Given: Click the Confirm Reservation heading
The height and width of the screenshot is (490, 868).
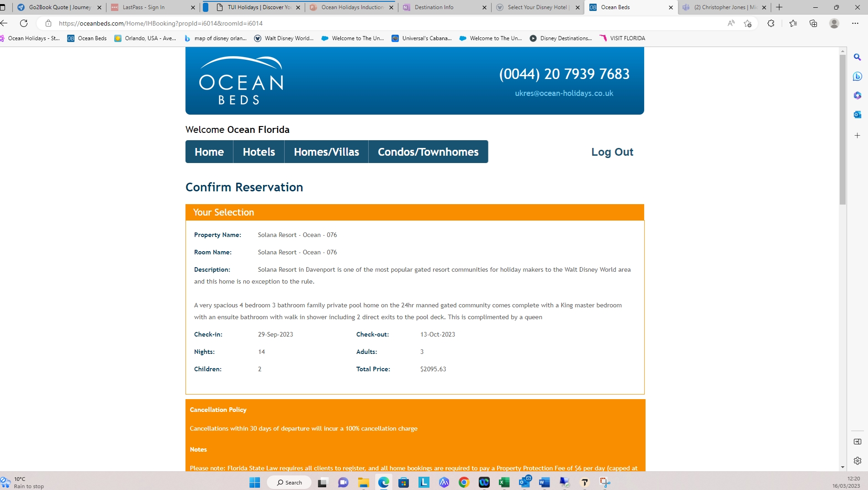Looking at the screenshot, I should pos(244,187).
